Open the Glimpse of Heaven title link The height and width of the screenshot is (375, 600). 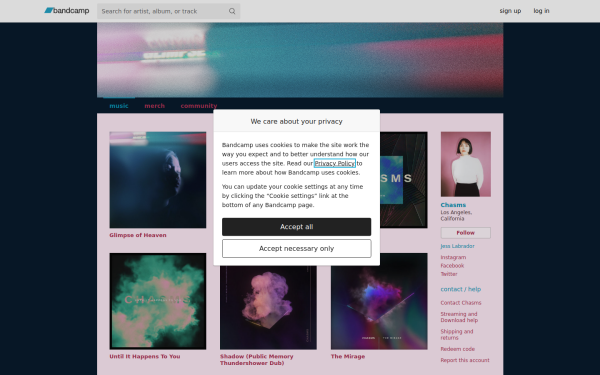coord(138,235)
